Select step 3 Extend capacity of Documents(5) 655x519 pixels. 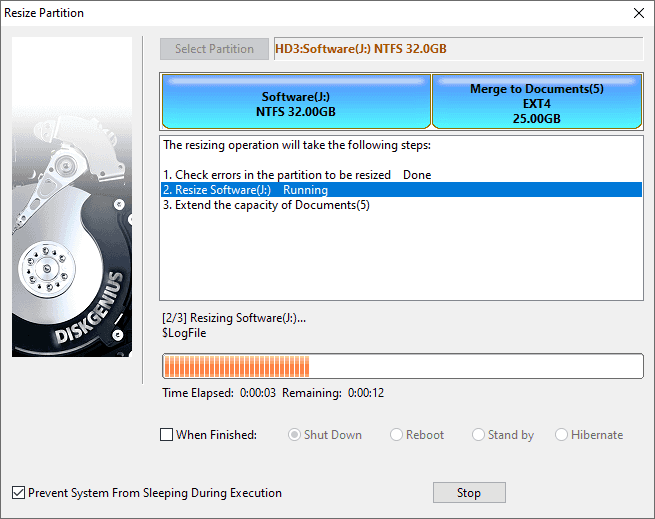coord(266,205)
